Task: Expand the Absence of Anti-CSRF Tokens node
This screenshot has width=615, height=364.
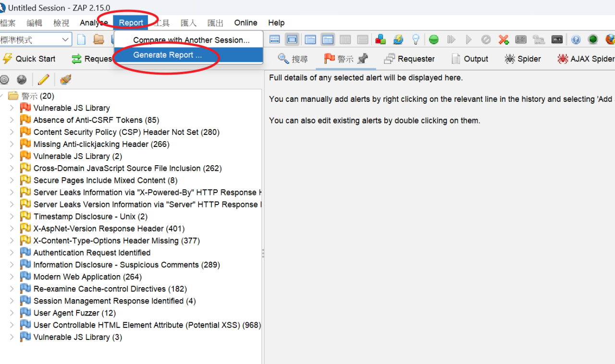Action: 12,120
